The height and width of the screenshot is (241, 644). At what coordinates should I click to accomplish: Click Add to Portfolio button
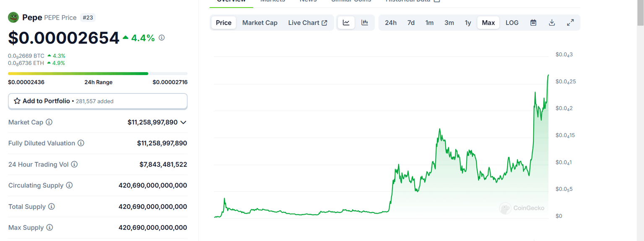pos(98,101)
